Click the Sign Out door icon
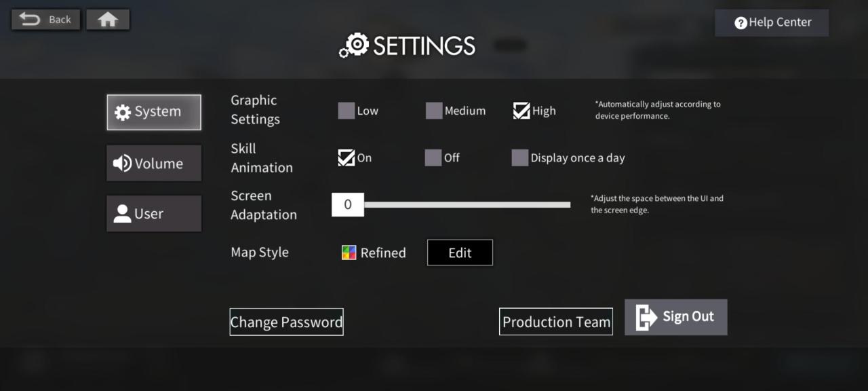The height and width of the screenshot is (391, 868). (x=646, y=317)
